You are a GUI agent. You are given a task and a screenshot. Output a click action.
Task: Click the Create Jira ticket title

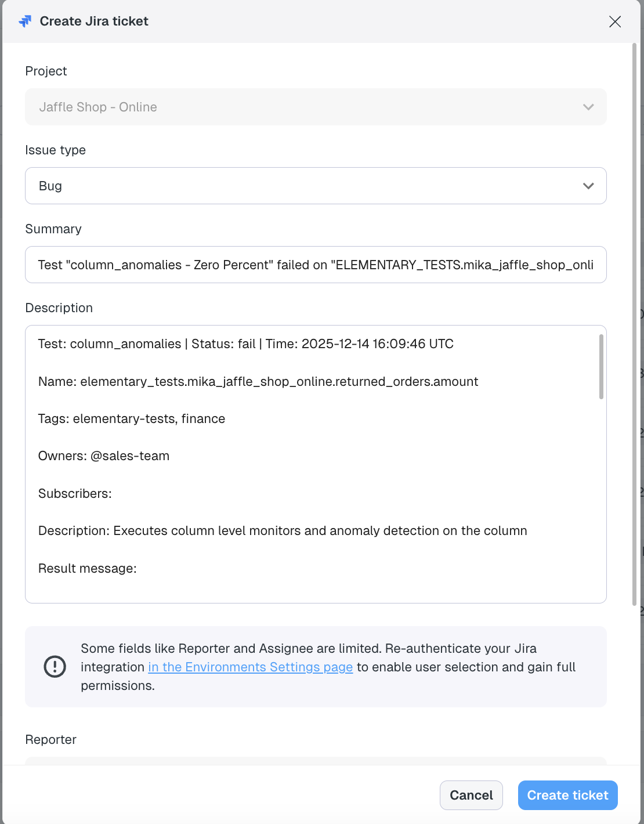coord(94,21)
